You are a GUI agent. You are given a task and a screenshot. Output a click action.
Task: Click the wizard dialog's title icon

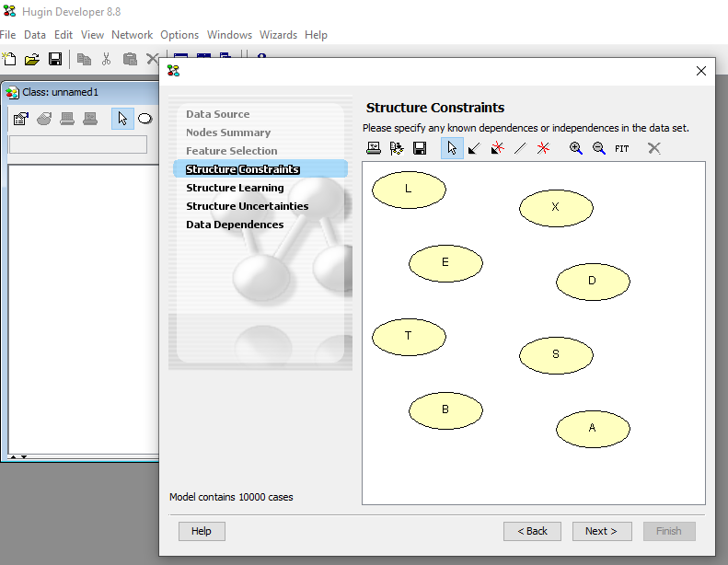174,71
